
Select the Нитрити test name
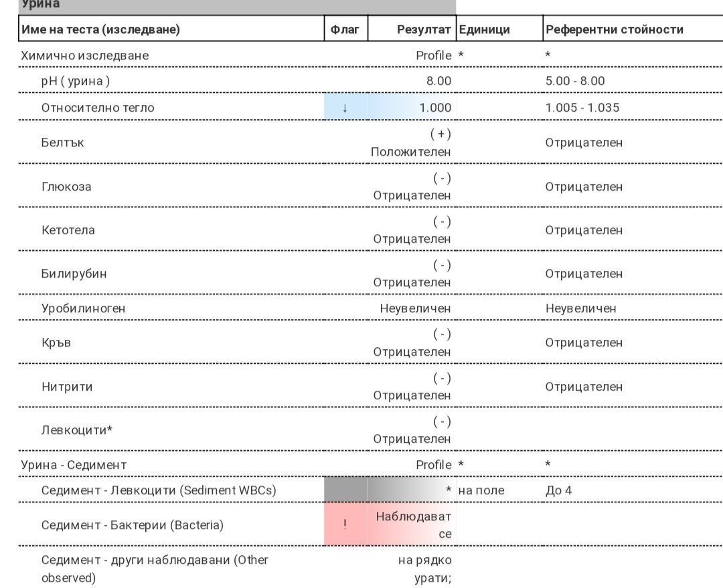point(67,387)
